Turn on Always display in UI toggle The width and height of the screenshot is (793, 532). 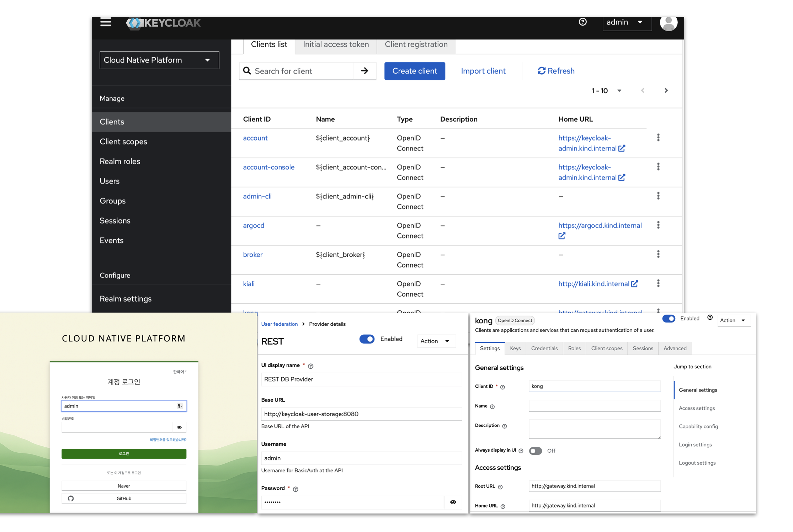click(535, 451)
